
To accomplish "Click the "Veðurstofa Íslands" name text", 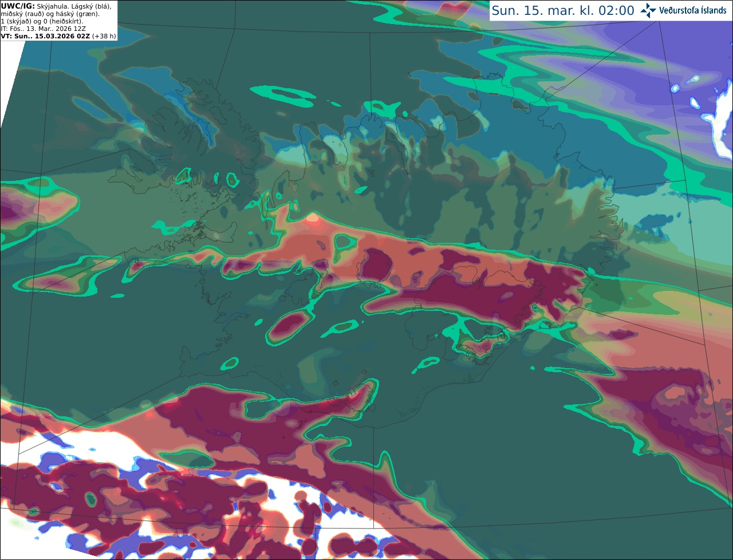I will [x=693, y=10].
